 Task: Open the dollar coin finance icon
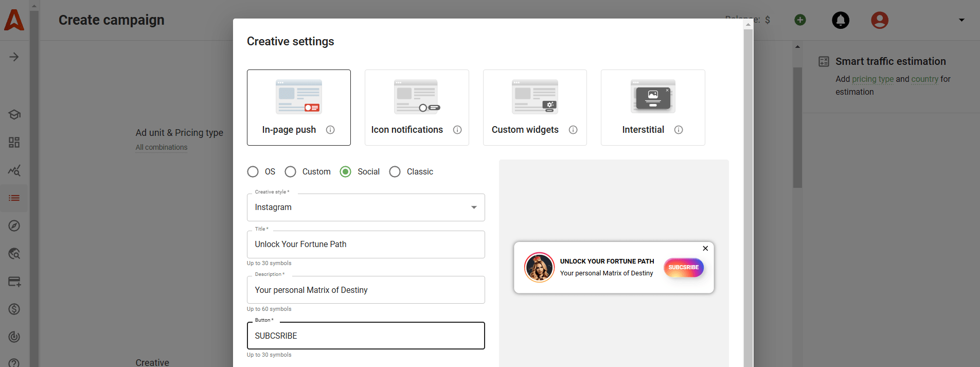(x=14, y=309)
